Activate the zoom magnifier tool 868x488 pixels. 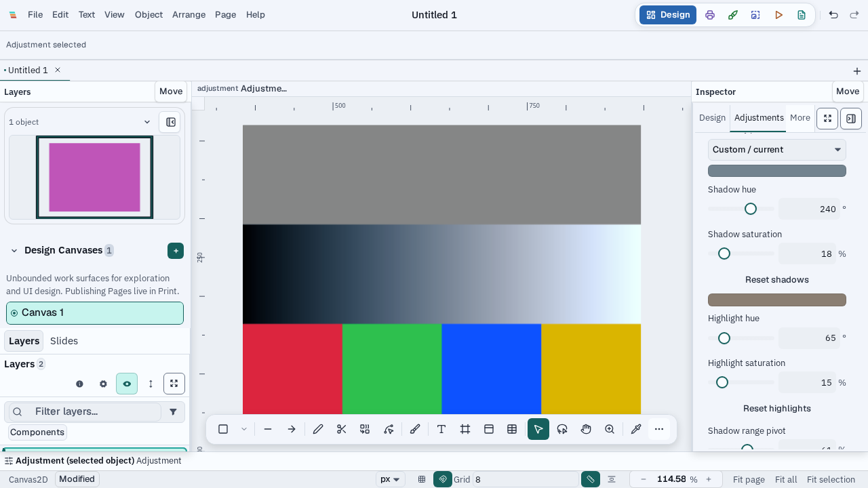point(610,429)
